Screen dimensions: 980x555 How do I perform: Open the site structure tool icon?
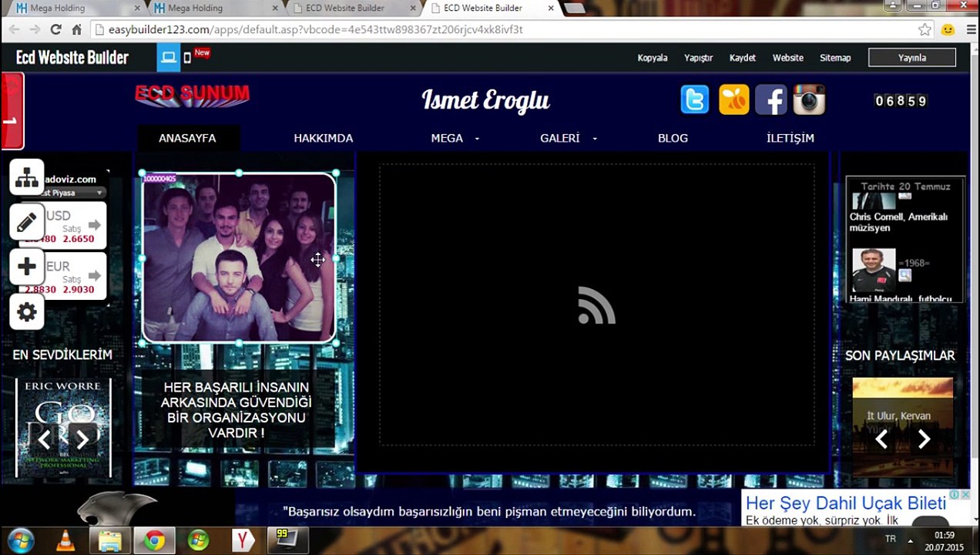(x=27, y=178)
